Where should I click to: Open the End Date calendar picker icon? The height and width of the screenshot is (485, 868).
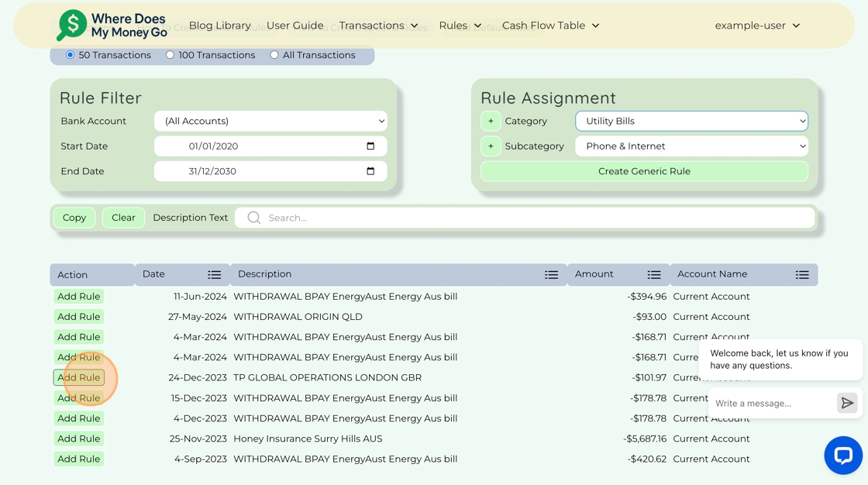click(x=370, y=171)
